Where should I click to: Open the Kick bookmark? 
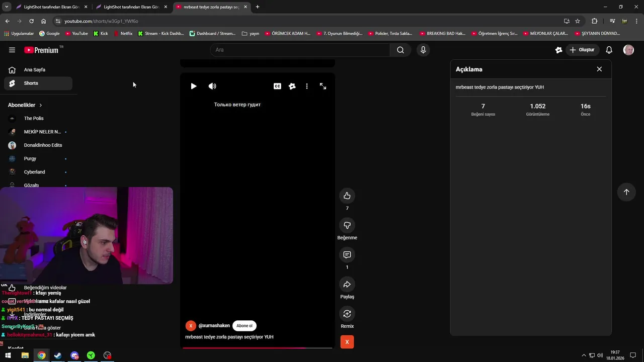pos(101,34)
